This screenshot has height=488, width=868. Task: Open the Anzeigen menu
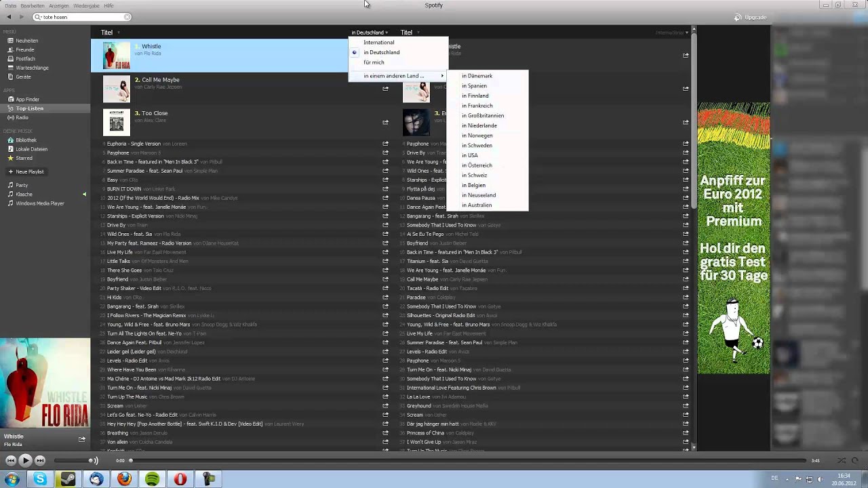pyautogui.click(x=59, y=5)
